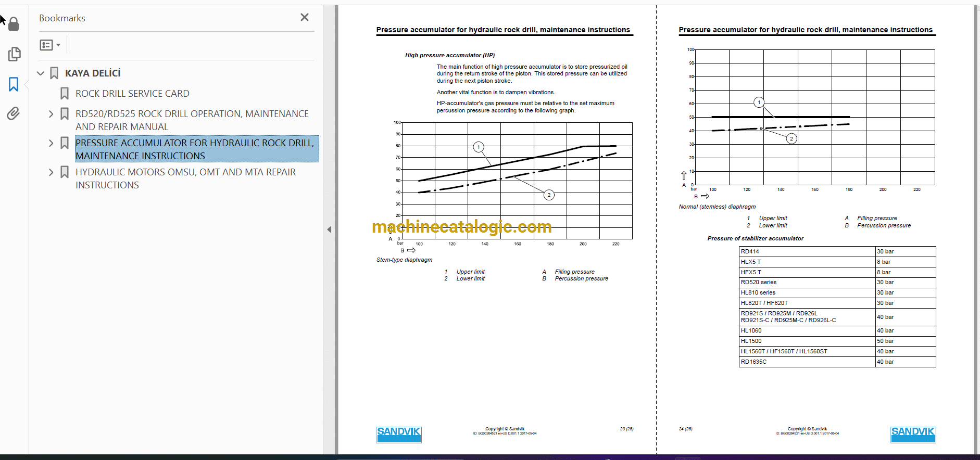Click the 'HL820T / HF820T' table cell
This screenshot has height=460, width=980.
point(807,303)
